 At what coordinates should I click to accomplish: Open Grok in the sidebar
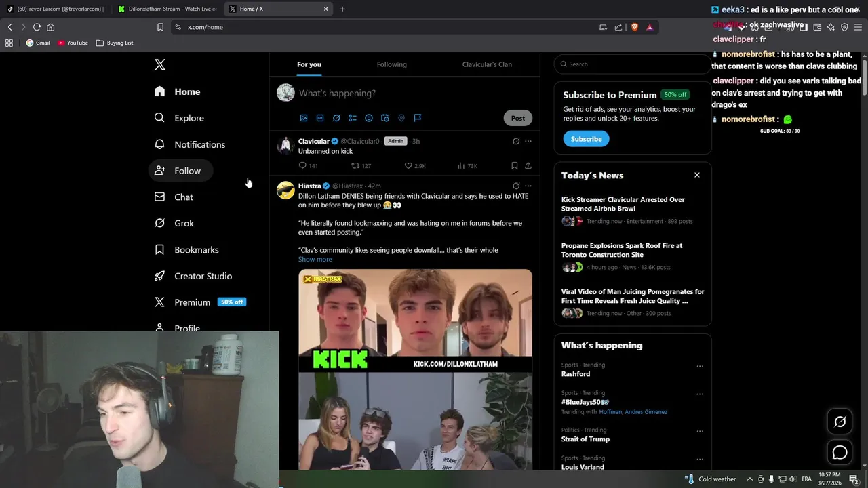point(175,223)
